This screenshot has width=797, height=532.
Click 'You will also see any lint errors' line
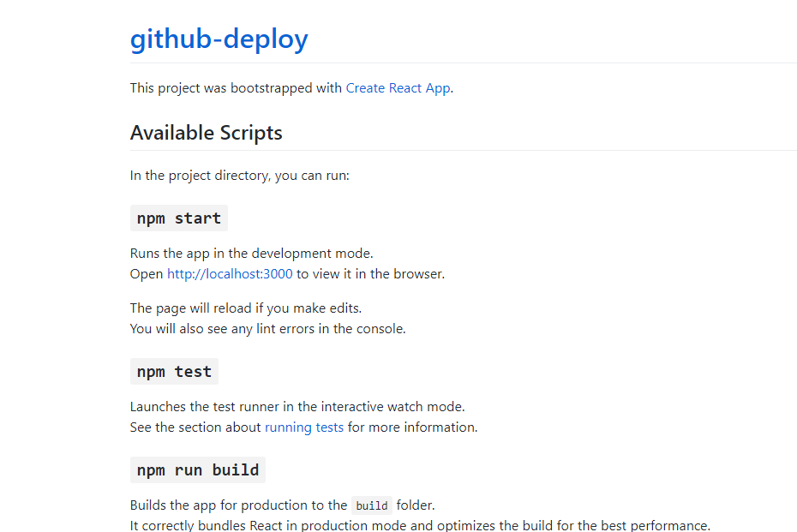coord(268,329)
